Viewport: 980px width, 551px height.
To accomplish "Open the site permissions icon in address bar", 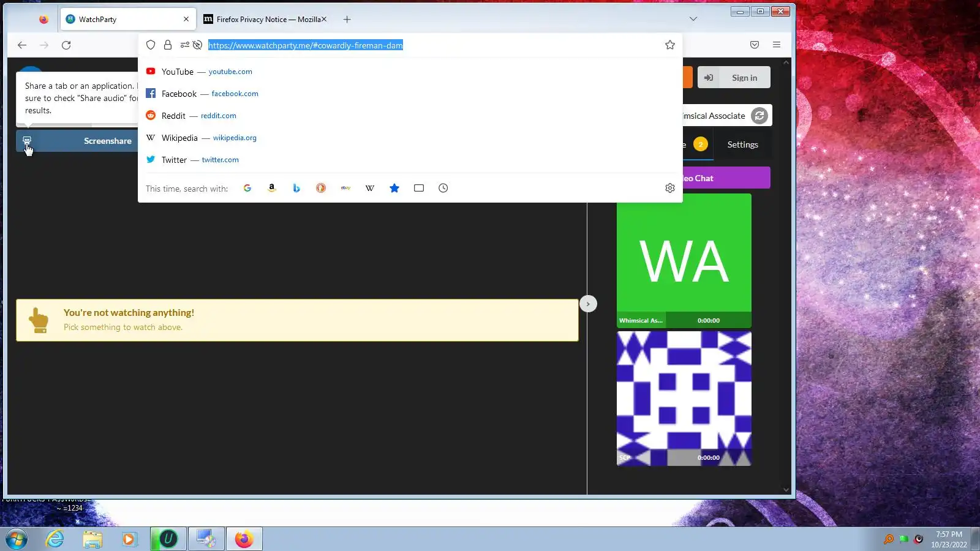I will point(184,45).
